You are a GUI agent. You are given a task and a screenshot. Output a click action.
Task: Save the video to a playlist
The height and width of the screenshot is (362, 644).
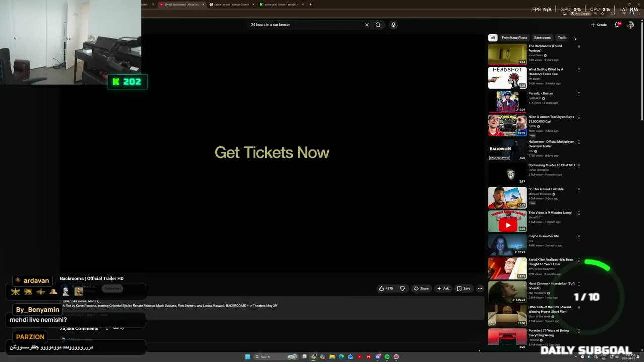(x=463, y=288)
